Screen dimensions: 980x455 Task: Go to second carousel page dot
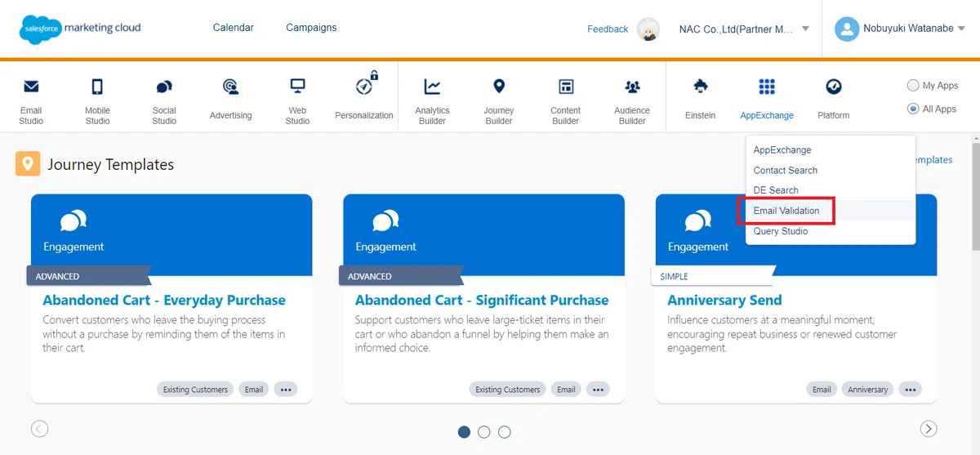point(484,432)
